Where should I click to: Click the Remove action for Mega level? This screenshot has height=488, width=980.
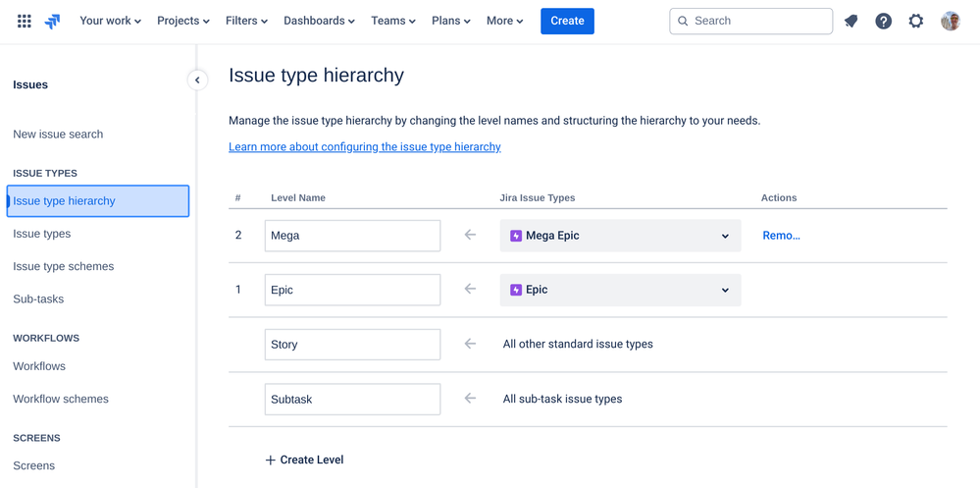click(781, 236)
